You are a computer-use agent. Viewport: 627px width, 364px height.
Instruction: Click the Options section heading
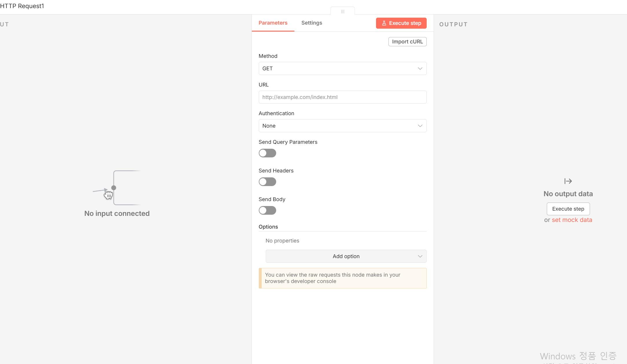coord(268,227)
